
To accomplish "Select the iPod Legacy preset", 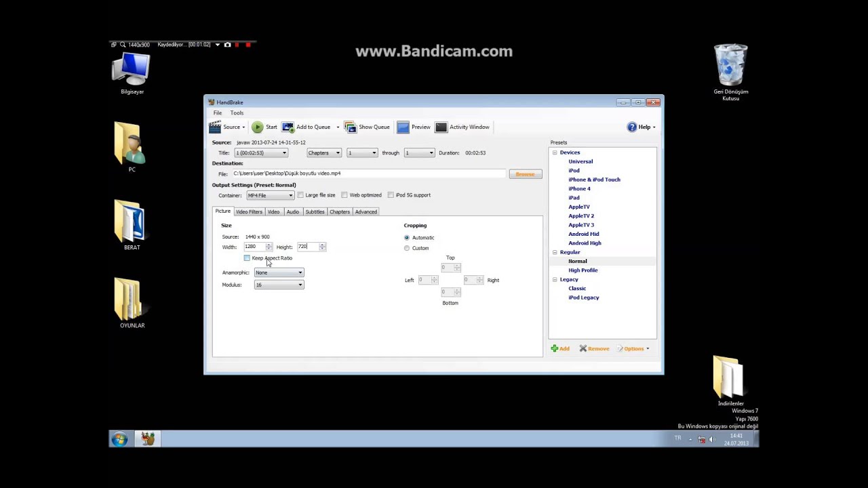I will click(x=583, y=297).
